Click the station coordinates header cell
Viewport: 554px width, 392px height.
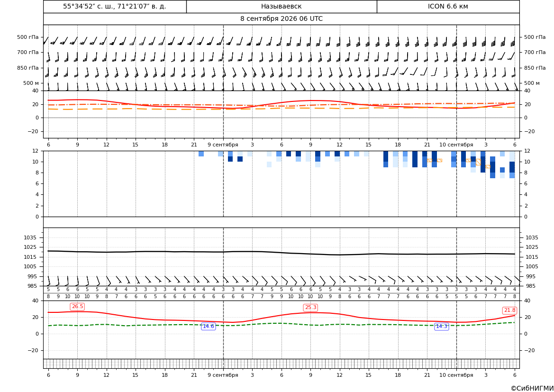(x=115, y=6)
